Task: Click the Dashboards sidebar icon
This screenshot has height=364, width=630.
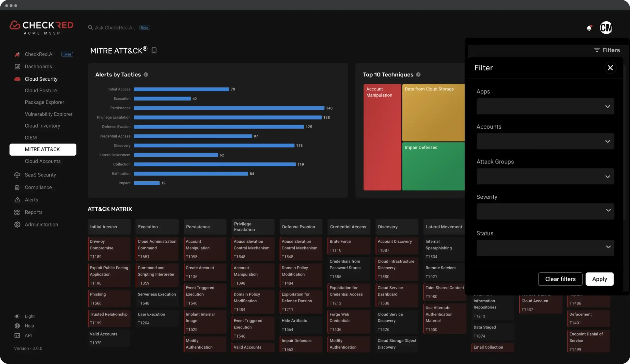Action: [17, 66]
